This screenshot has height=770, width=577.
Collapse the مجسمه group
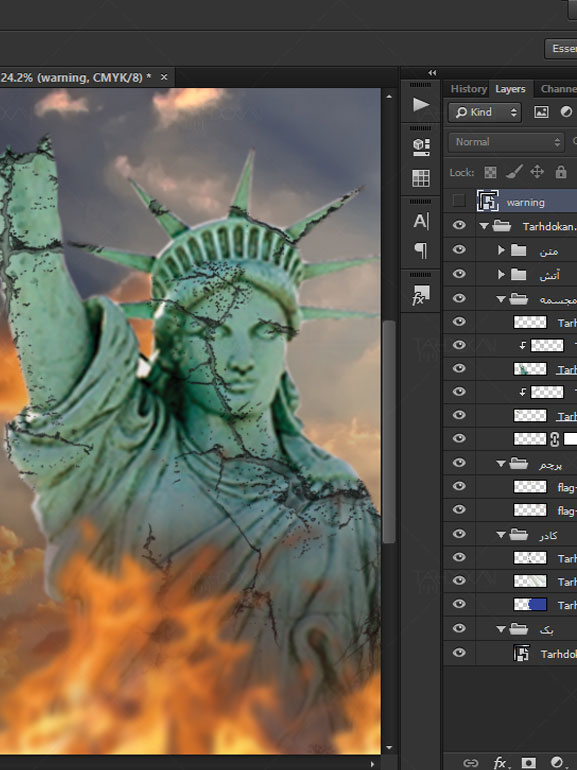tap(501, 299)
